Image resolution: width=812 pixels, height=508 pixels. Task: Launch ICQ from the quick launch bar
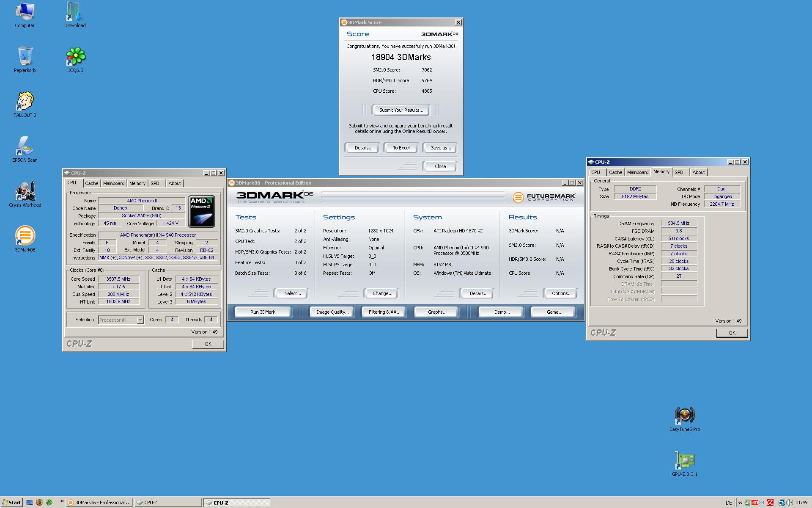click(49, 502)
